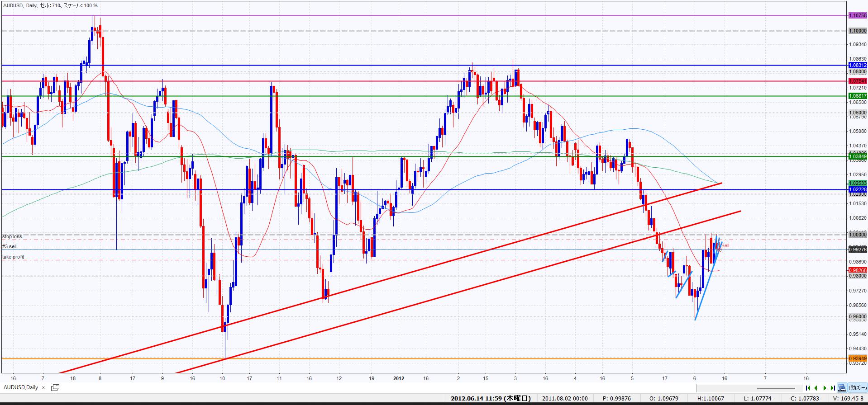Step chart one bar forward
This screenshot has height=405, width=868.
point(825,388)
